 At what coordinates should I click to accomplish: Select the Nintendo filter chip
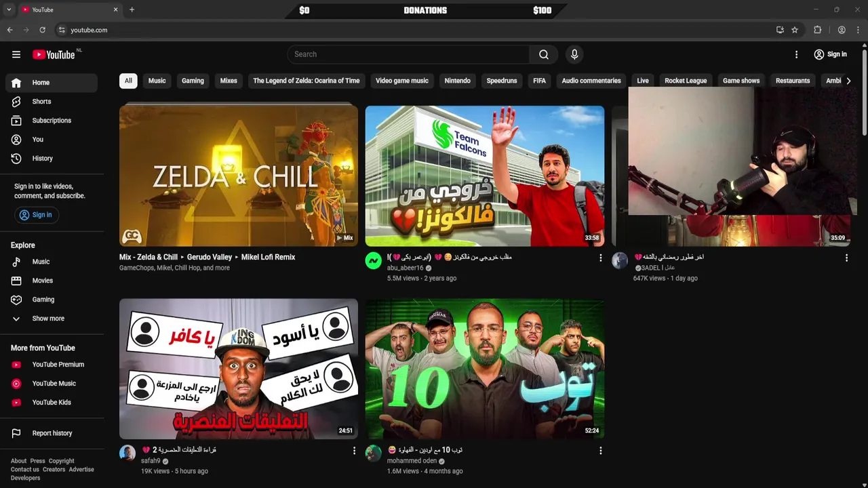pyautogui.click(x=457, y=81)
